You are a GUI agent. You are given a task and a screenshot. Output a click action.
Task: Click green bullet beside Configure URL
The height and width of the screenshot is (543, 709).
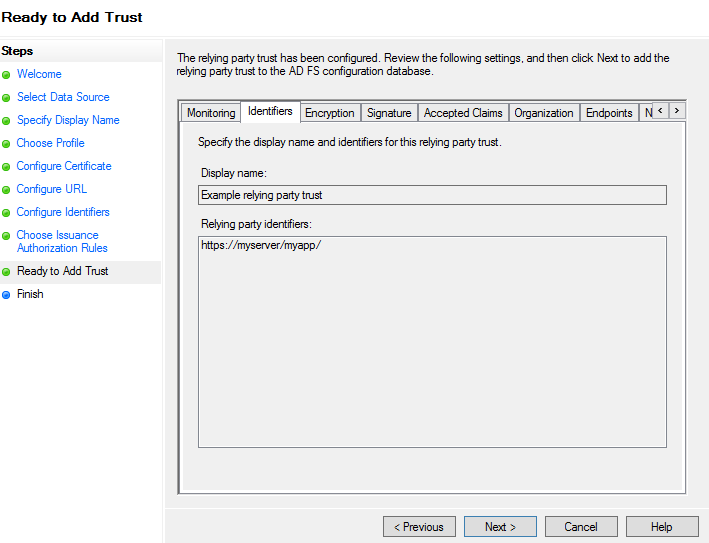pos(6,190)
